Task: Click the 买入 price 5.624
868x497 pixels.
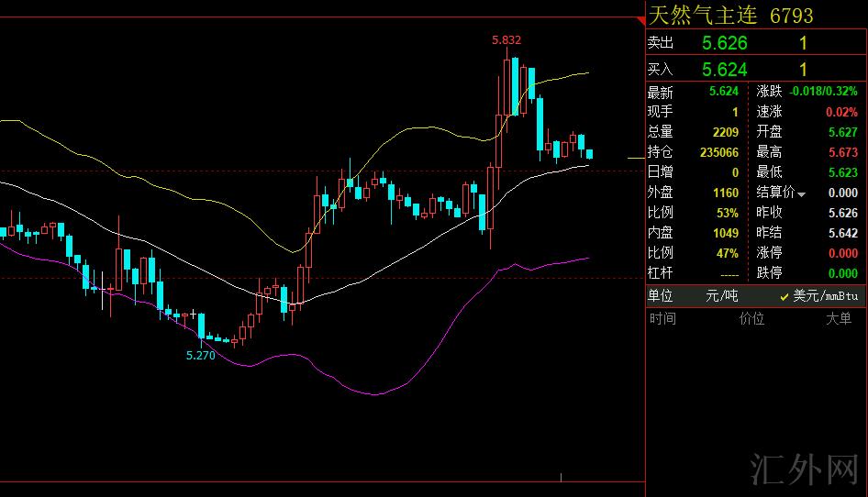Action: tap(724, 70)
